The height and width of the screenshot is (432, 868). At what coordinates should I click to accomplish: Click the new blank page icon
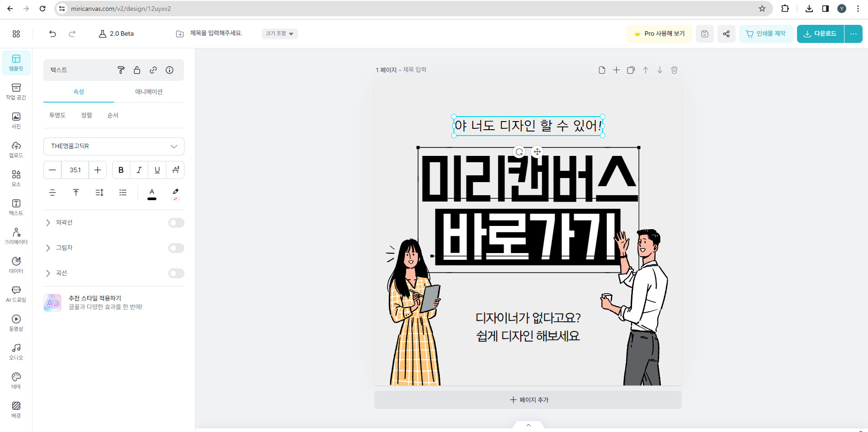[602, 70]
